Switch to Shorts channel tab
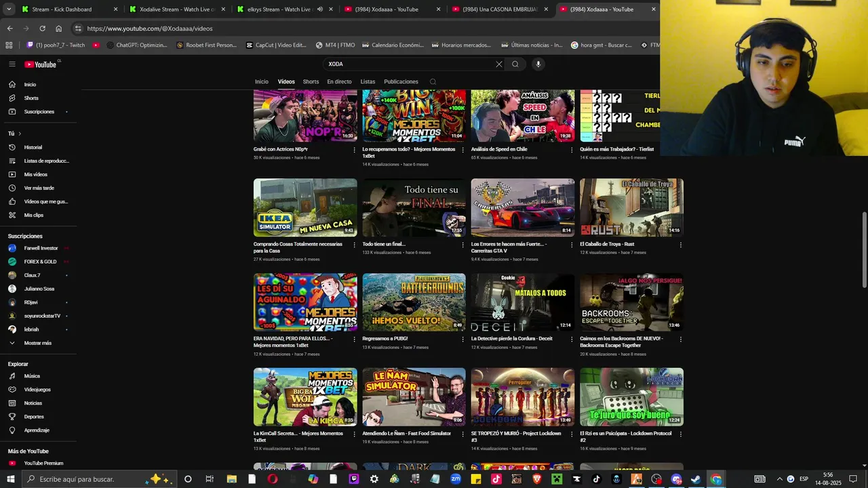This screenshot has width=868, height=488. coord(311,82)
